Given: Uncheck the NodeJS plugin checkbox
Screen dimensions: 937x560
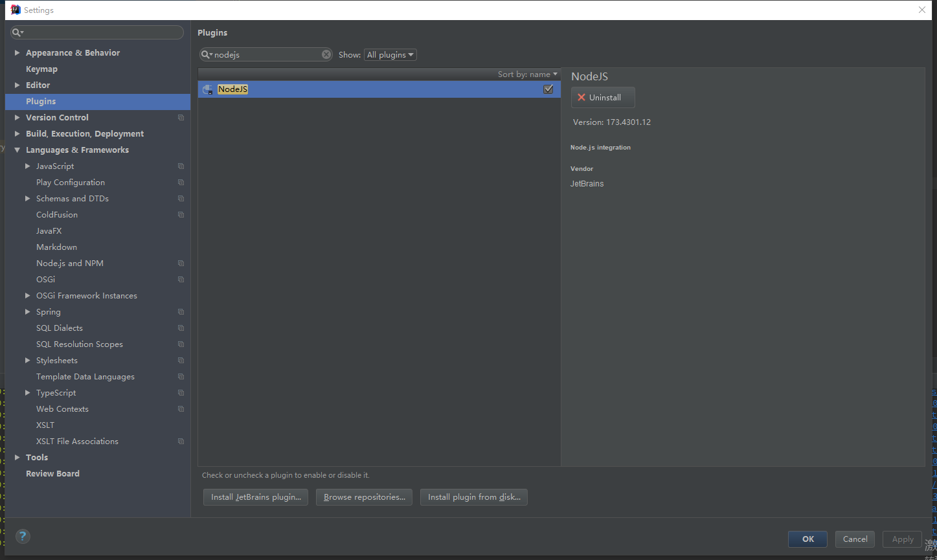Looking at the screenshot, I should [548, 89].
